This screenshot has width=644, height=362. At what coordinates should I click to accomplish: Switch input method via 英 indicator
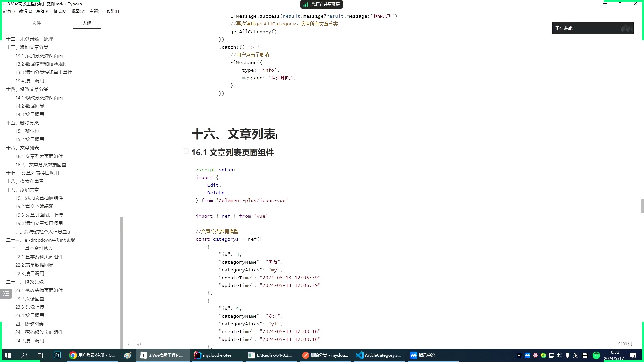(x=576, y=355)
